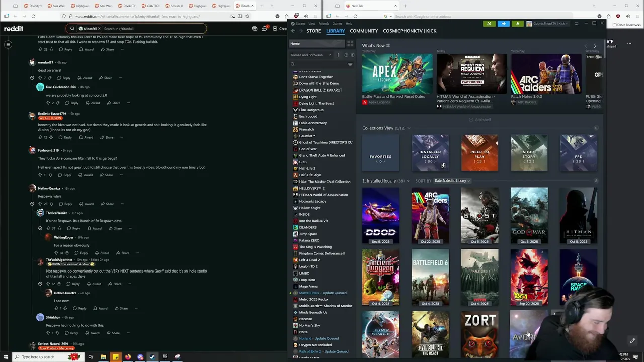Select Hollow Knight in library list

310,208
